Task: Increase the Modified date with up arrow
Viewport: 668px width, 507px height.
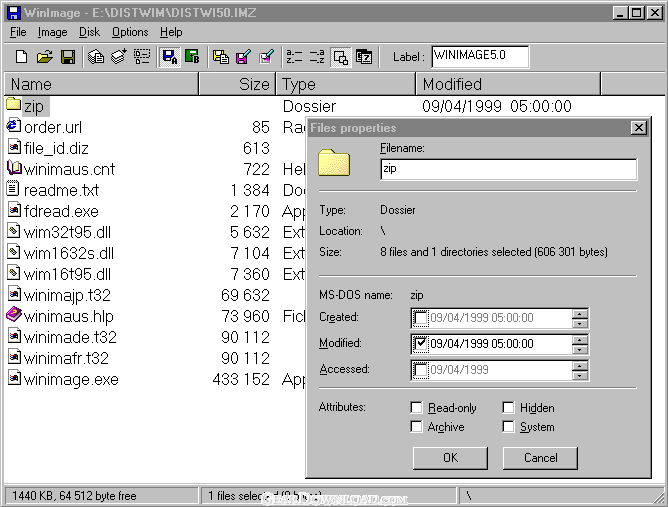Action: [579, 340]
